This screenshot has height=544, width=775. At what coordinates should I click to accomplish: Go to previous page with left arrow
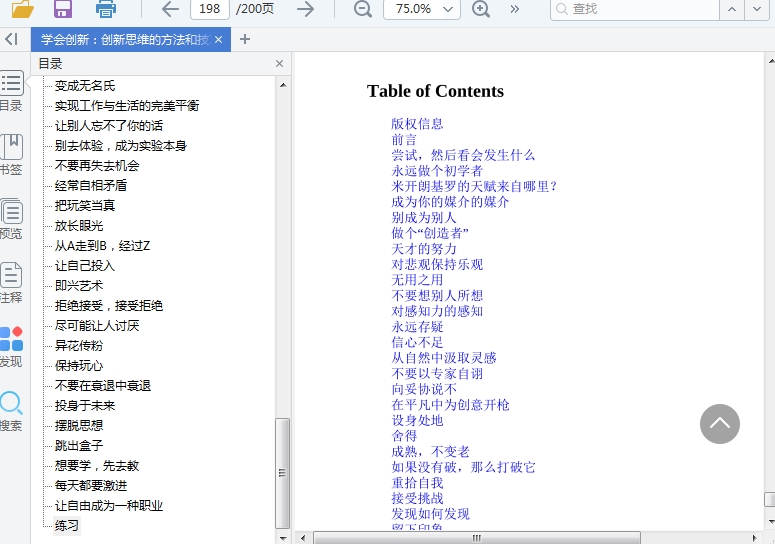click(171, 9)
